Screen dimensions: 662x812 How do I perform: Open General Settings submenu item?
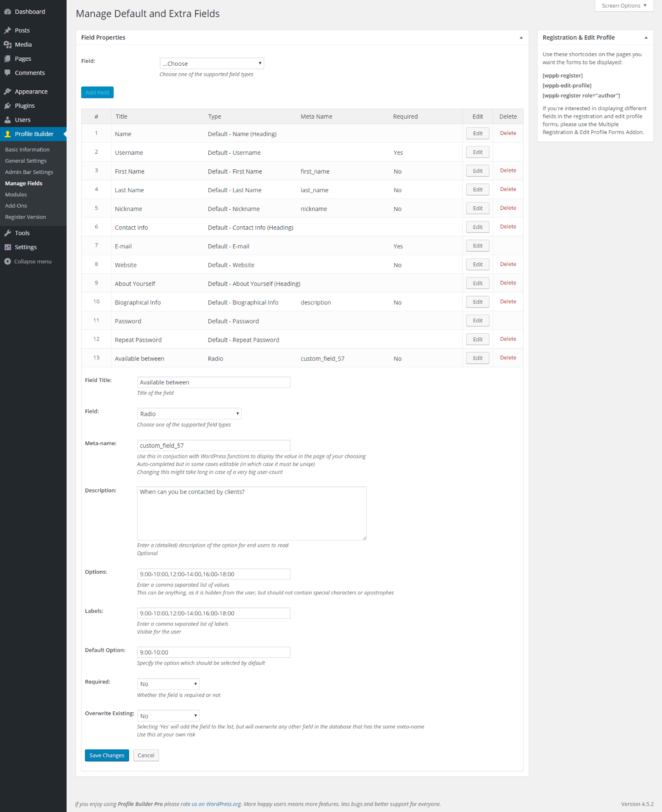tap(26, 161)
